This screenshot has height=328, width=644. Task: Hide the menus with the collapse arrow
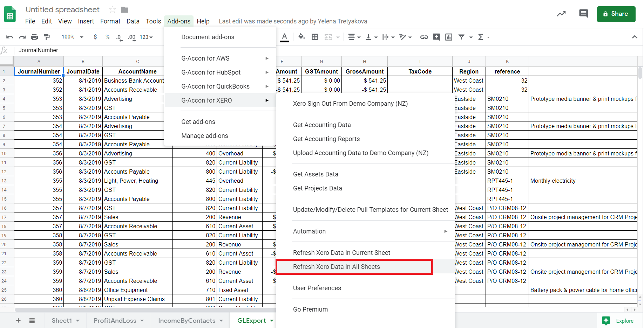[635, 37]
